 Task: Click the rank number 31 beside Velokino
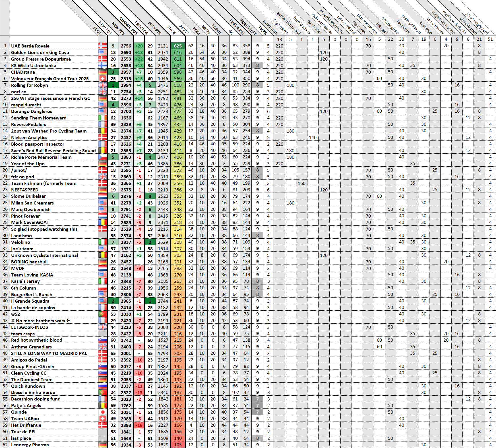click(x=5, y=242)
